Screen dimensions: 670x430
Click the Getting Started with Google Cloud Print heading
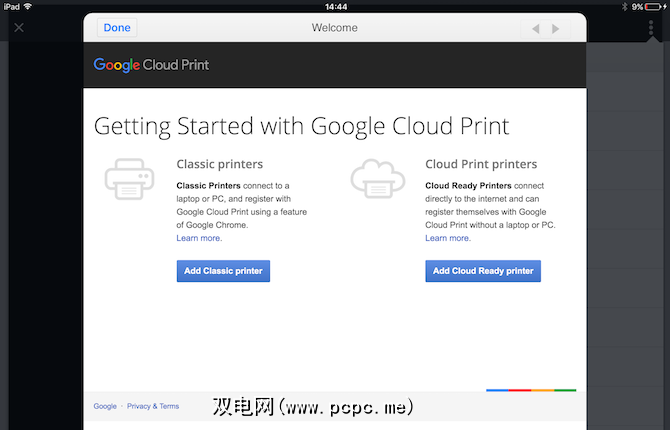[x=301, y=126]
